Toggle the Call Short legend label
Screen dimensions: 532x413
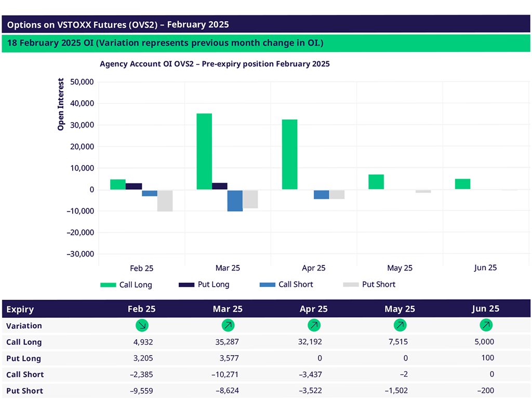[x=296, y=285]
